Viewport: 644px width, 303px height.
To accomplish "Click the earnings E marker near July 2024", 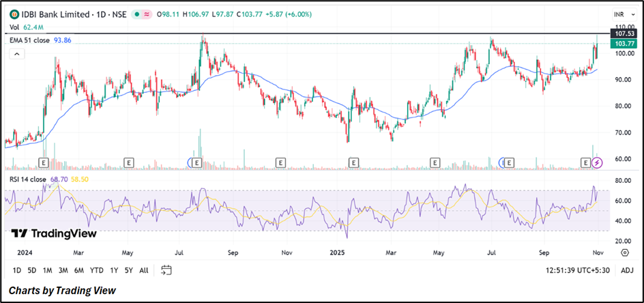I will (x=196, y=162).
